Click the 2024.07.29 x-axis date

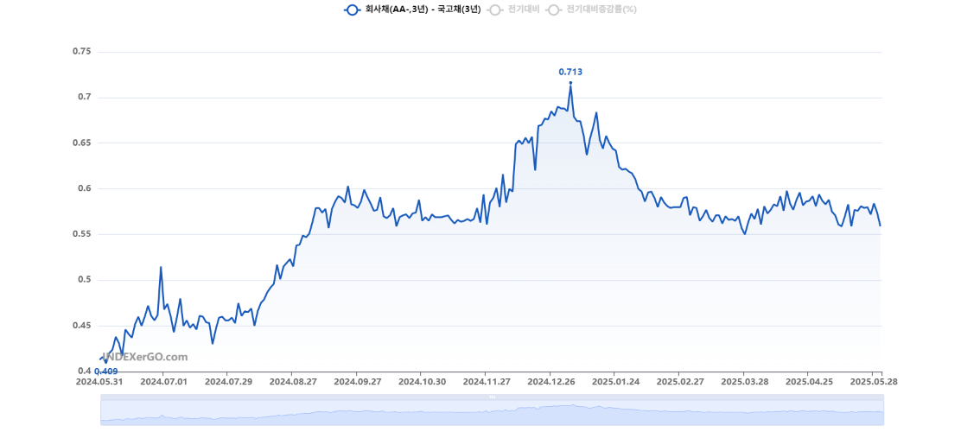coord(227,381)
